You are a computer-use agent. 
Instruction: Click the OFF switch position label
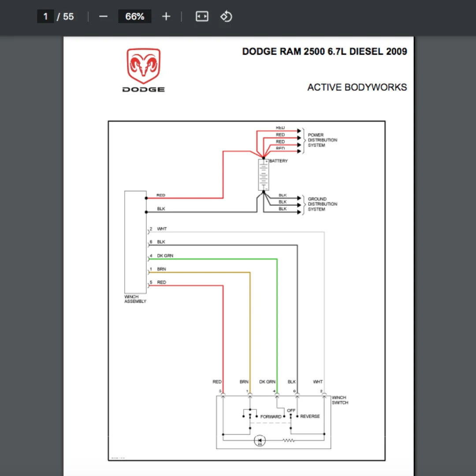[291, 410]
